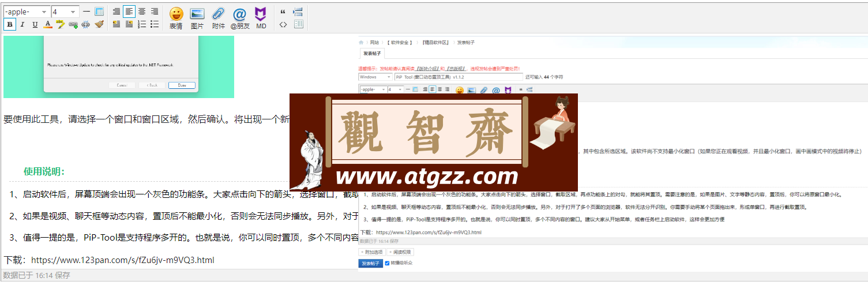Click the emoticon icon in small preview toolbar
This screenshot has width=868, height=285.
pyautogui.click(x=460, y=90)
